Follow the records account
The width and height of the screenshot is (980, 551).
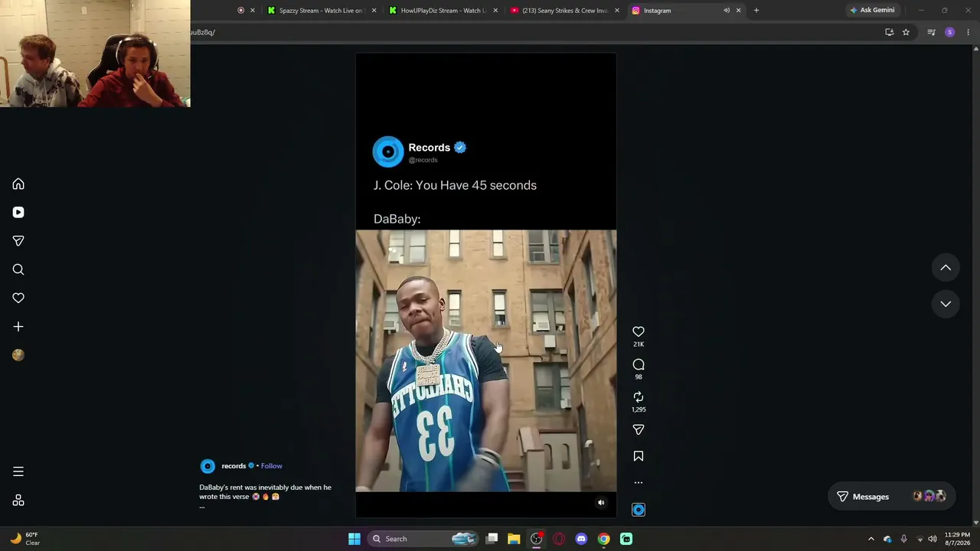[271, 466]
